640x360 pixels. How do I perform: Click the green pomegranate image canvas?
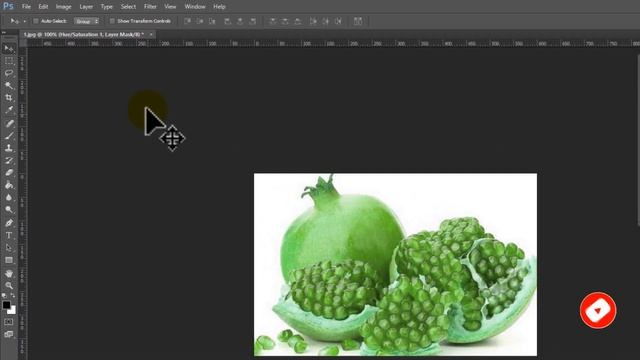coord(396,264)
